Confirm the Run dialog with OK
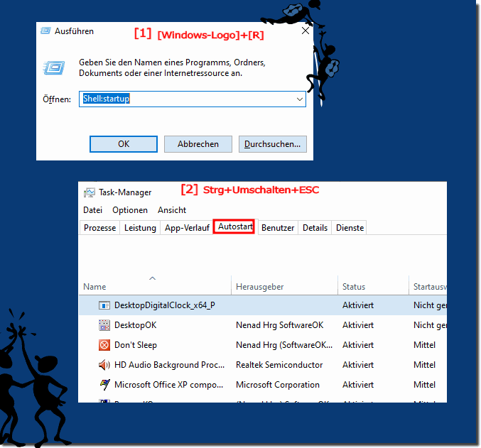 pos(124,144)
